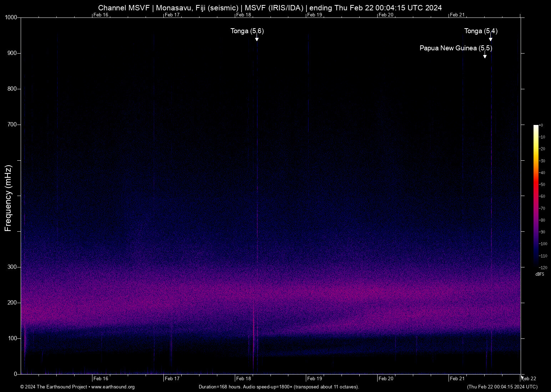Select the Feb 18 date tick label

click(x=243, y=378)
